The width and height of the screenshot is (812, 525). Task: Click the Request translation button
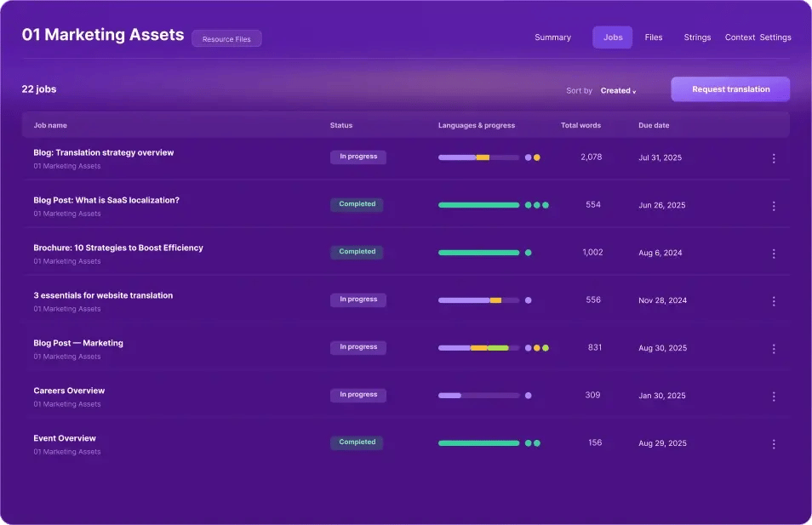pyautogui.click(x=730, y=89)
